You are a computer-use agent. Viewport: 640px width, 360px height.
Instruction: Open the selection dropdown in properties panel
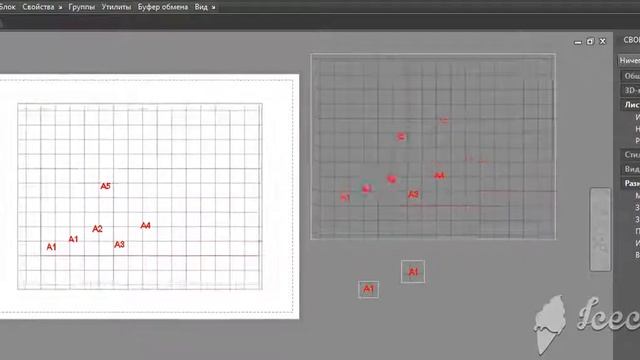click(629, 60)
